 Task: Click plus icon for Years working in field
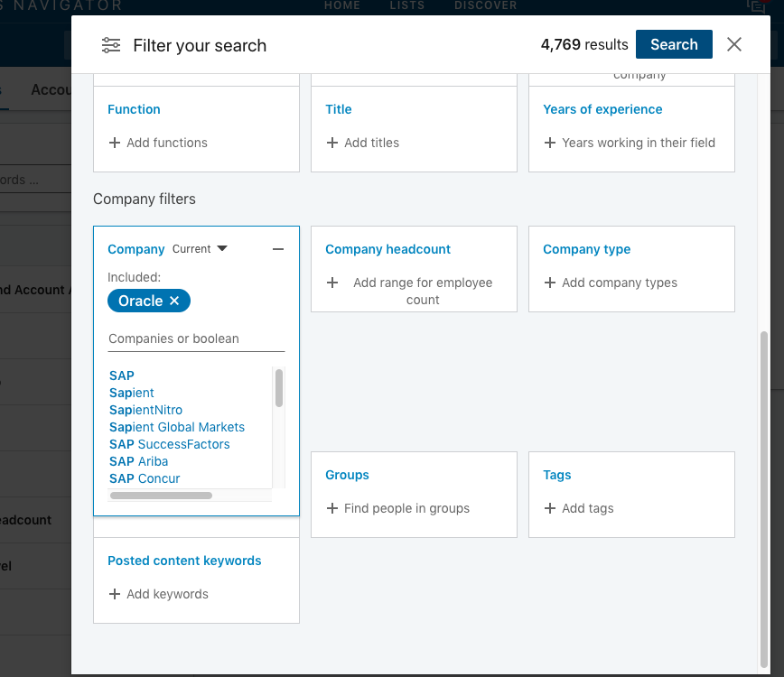point(550,143)
